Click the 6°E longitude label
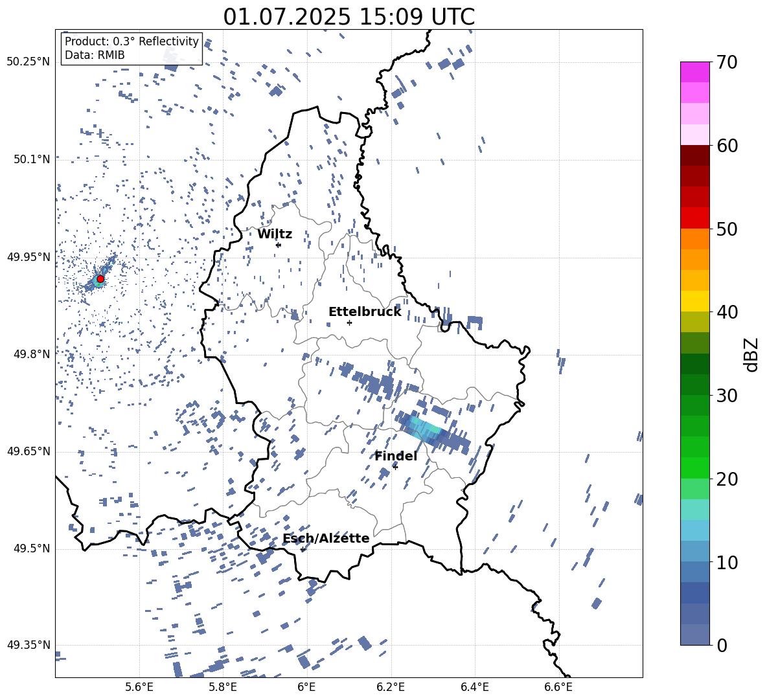The image size is (767, 700). (x=306, y=687)
